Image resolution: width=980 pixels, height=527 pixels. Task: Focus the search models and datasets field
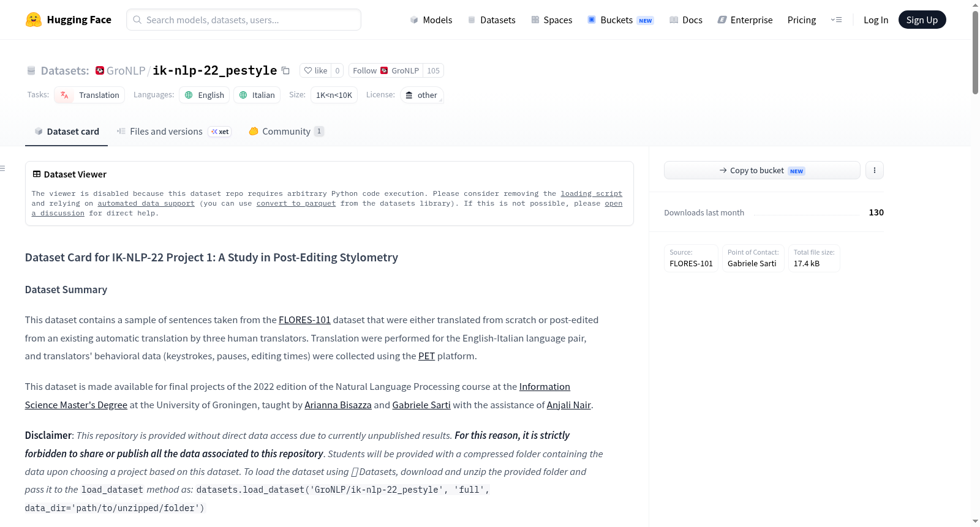244,20
